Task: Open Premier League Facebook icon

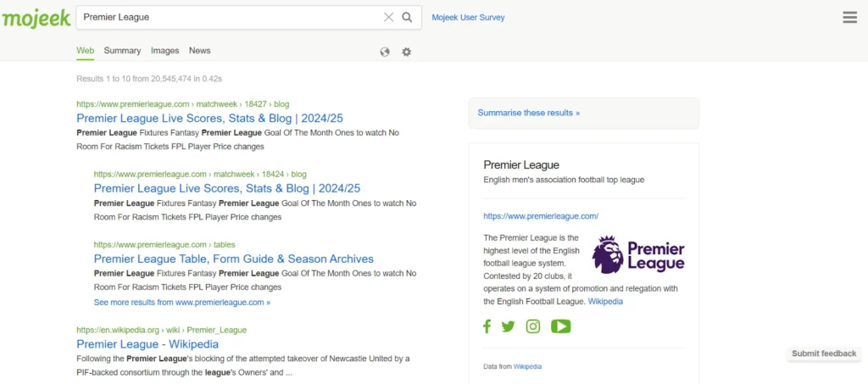Action: click(487, 326)
